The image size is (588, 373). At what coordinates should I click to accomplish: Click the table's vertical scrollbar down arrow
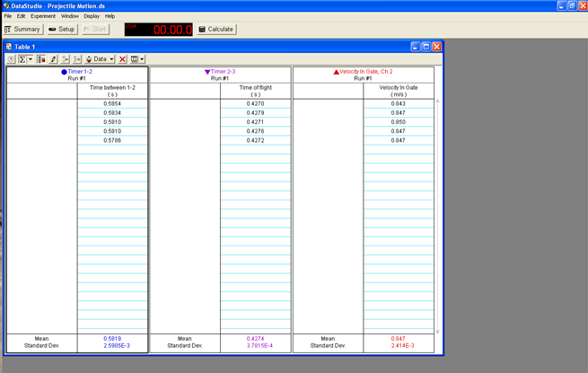point(438,332)
